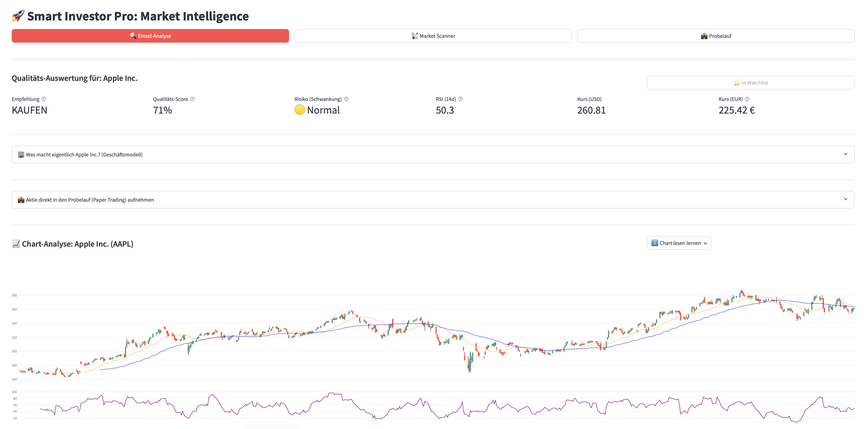The image size is (868, 429).
Task: Click the help icon next to Kurs (EUR)
Action: (x=747, y=99)
